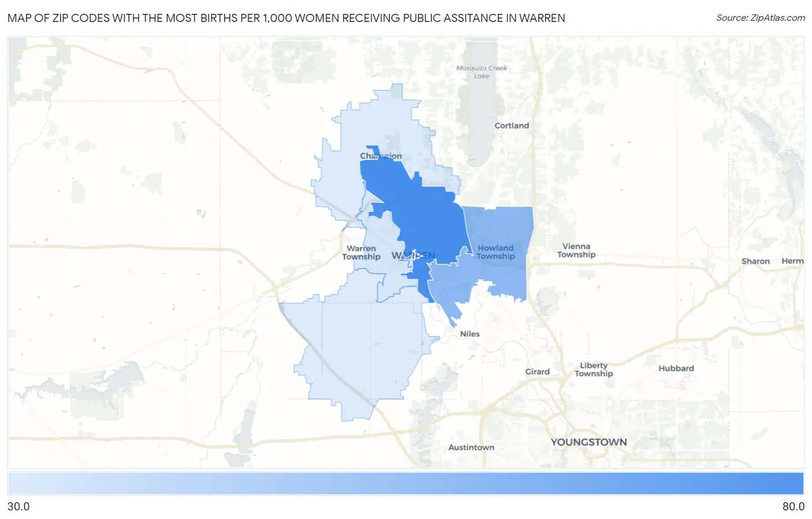
Task: Click the YOUNGSTOWN city label
Action: pos(588,442)
